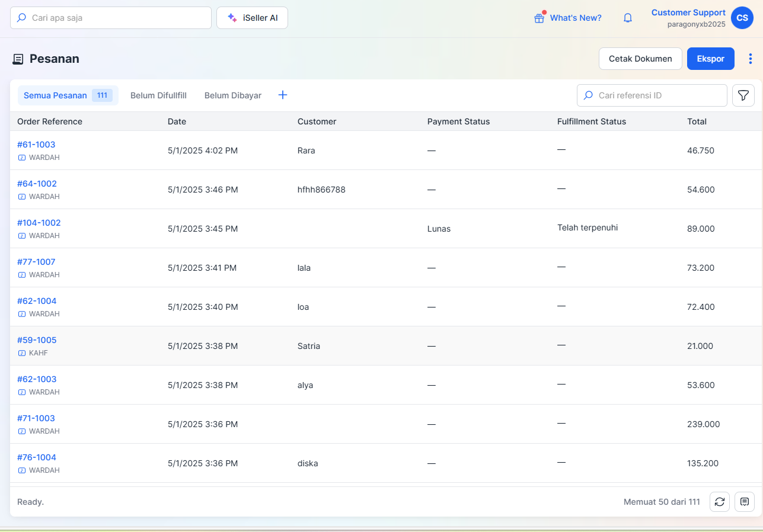This screenshot has height=532, width=763.
Task: Click the notification bell icon
Action: pos(628,18)
